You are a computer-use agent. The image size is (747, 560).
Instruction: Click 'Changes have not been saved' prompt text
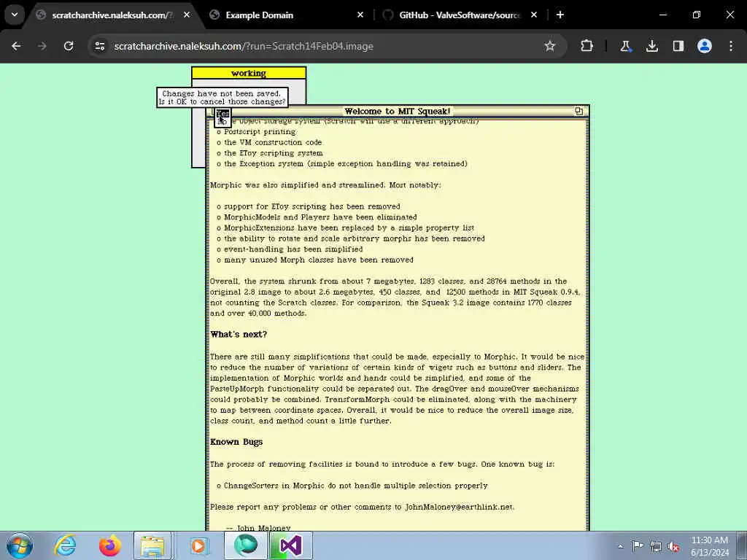tap(222, 93)
